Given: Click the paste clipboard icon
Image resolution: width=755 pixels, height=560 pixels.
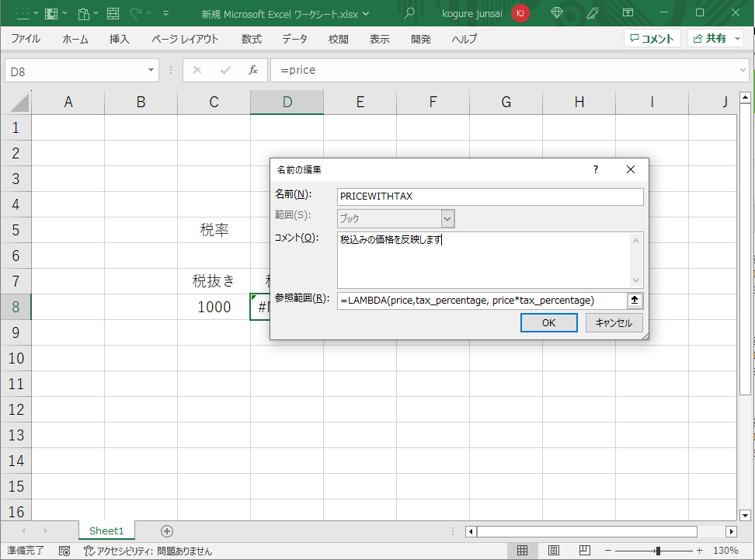Looking at the screenshot, I should click(x=84, y=13).
